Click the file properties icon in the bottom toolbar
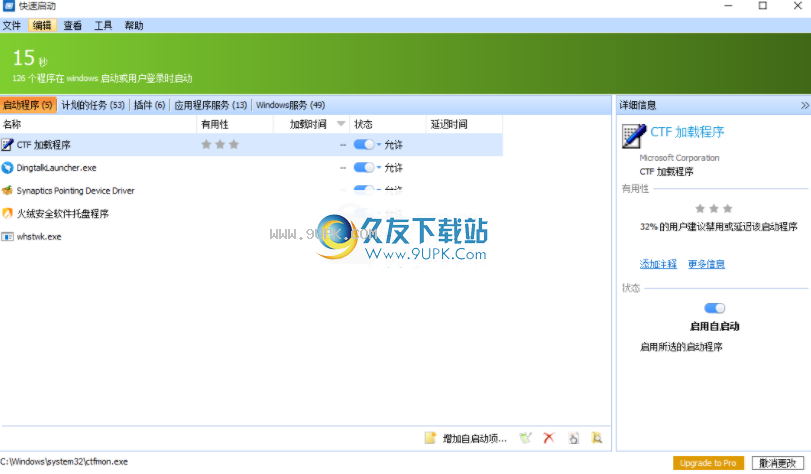Viewport: 811px width, 474px height. click(x=573, y=438)
